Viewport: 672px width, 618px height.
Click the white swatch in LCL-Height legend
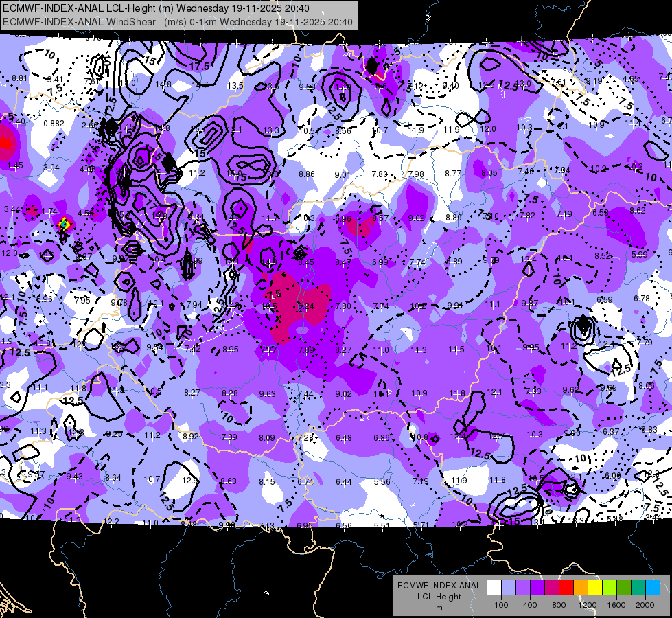pos(494,588)
